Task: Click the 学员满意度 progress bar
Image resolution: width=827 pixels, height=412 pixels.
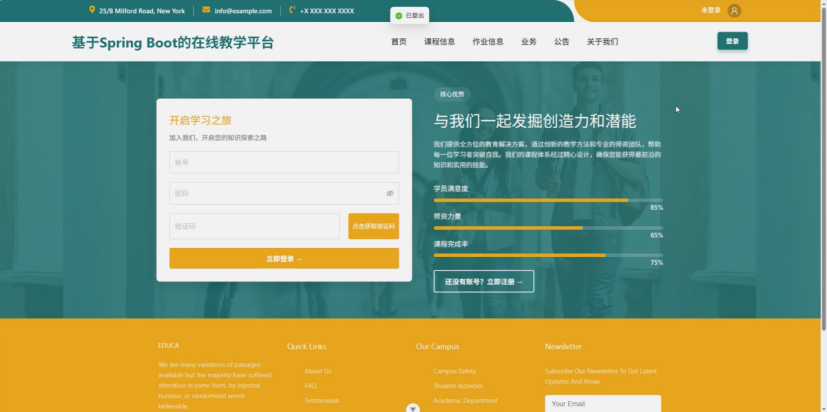Action: point(548,200)
